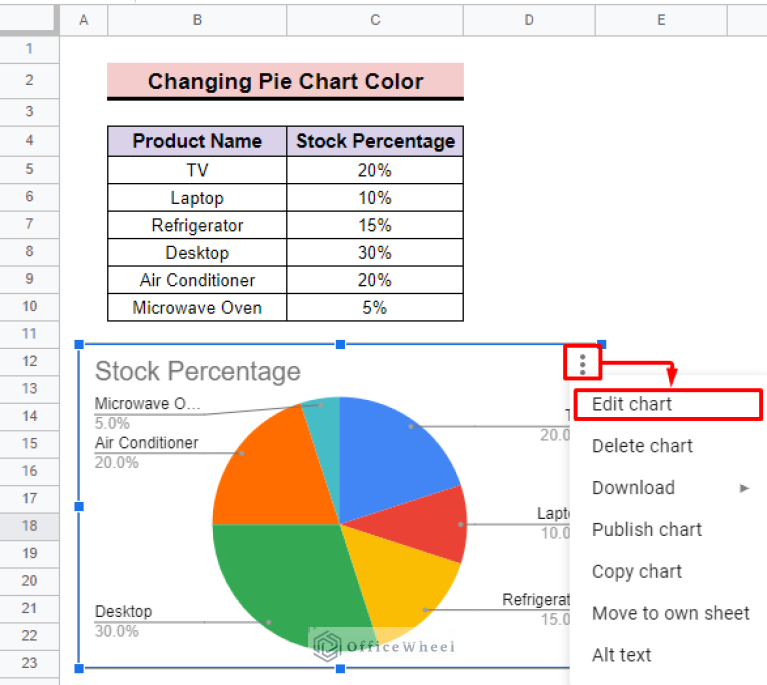
Task: Click the '30.0%' chart data label
Action: (x=116, y=631)
